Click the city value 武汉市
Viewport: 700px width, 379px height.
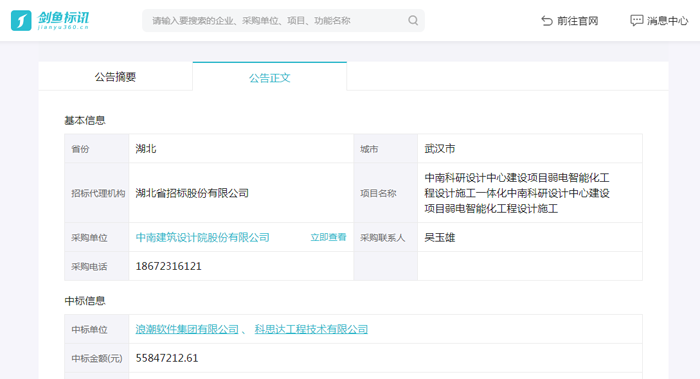coord(440,149)
